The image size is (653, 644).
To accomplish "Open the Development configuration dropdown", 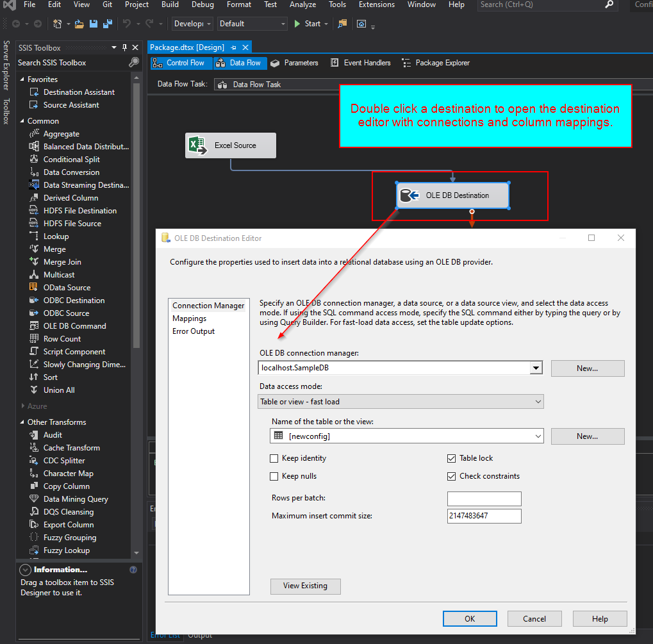I will point(192,24).
